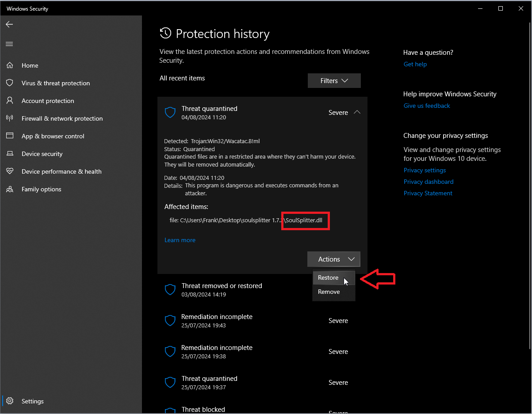Open the hamburger navigation menu
The width and height of the screenshot is (532, 414).
(9, 44)
